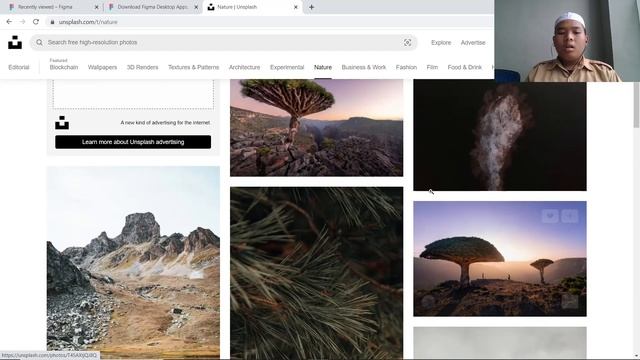Screen dimensions: 640x360
Task: Go back with the browser back arrow
Action: [9, 22]
